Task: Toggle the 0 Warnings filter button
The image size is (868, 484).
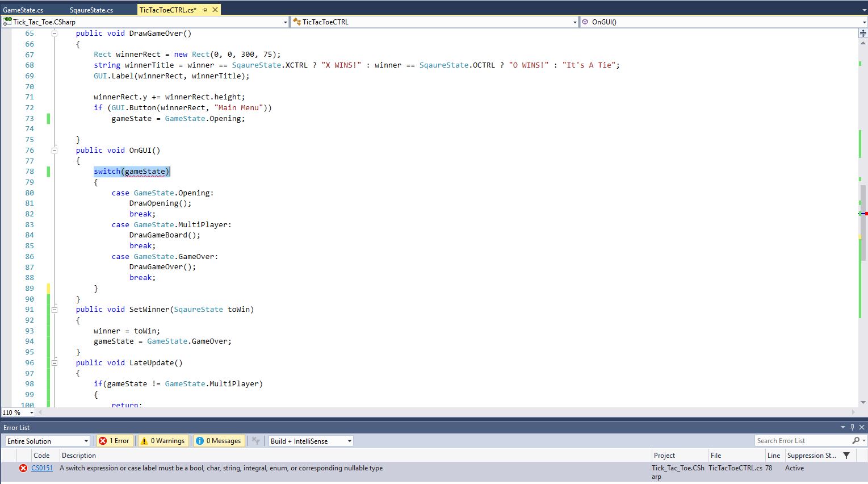Action: pyautogui.click(x=163, y=441)
